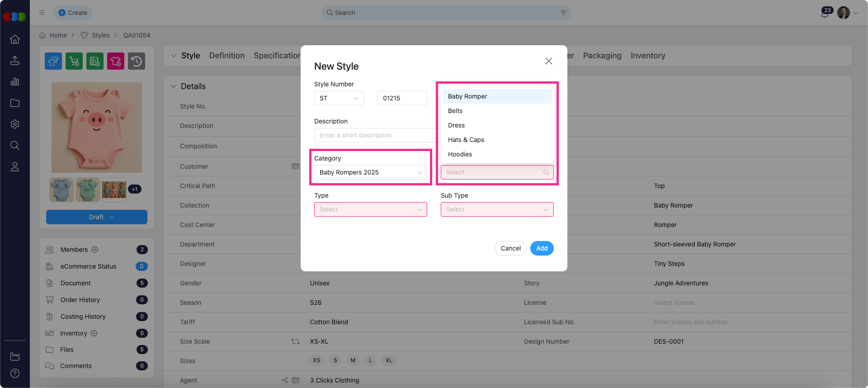
Task: Open the analytics bar chart sidebar icon
Action: pyautogui.click(x=15, y=82)
